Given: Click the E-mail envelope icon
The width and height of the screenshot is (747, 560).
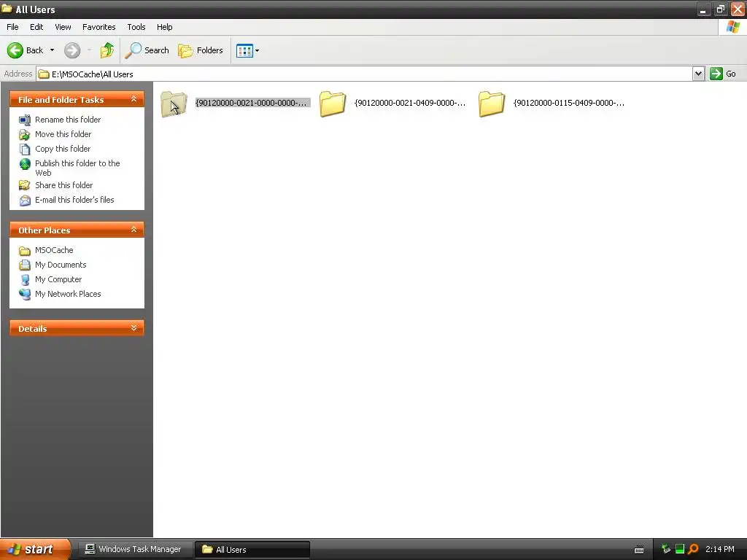Looking at the screenshot, I should [x=25, y=201].
